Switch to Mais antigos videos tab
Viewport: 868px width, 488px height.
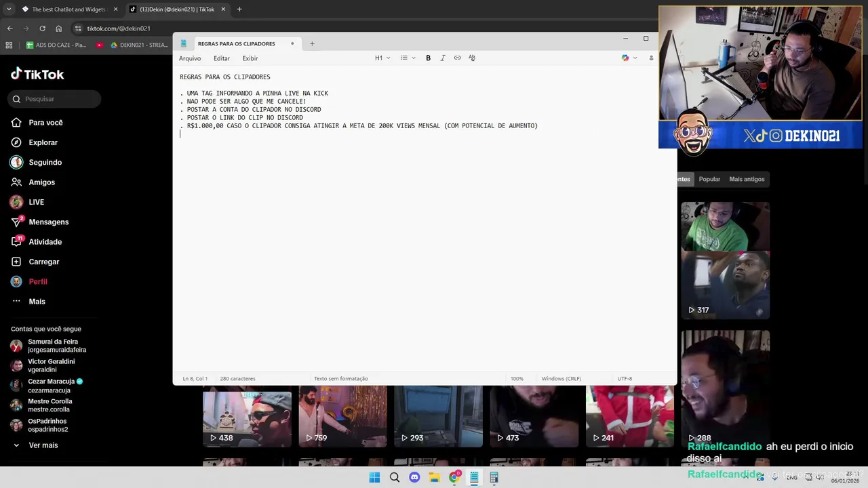click(747, 179)
